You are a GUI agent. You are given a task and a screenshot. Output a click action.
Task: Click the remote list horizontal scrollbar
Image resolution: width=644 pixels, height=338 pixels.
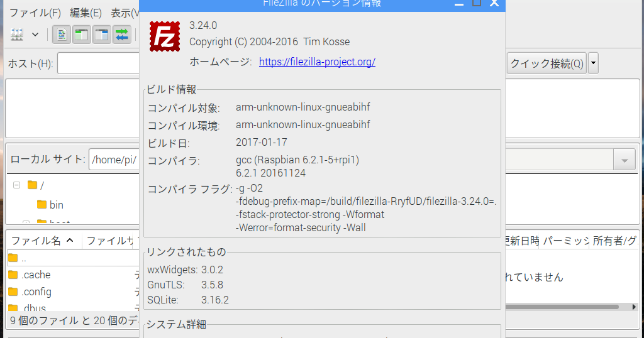[562, 307]
